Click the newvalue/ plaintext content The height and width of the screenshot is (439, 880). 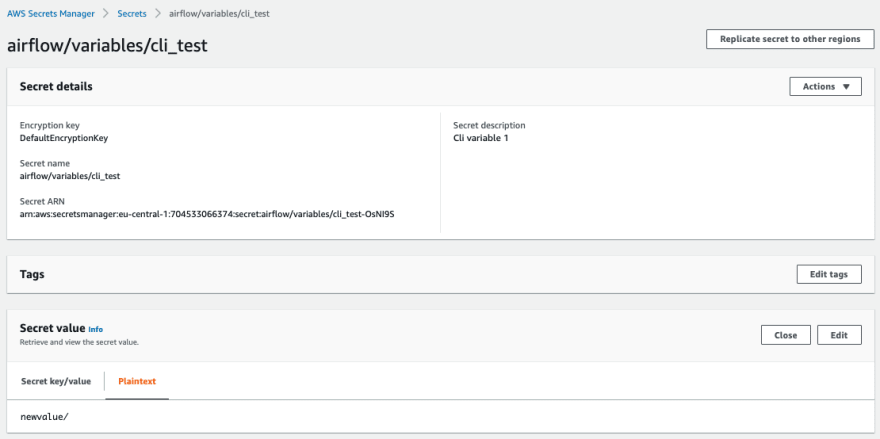(x=44, y=417)
